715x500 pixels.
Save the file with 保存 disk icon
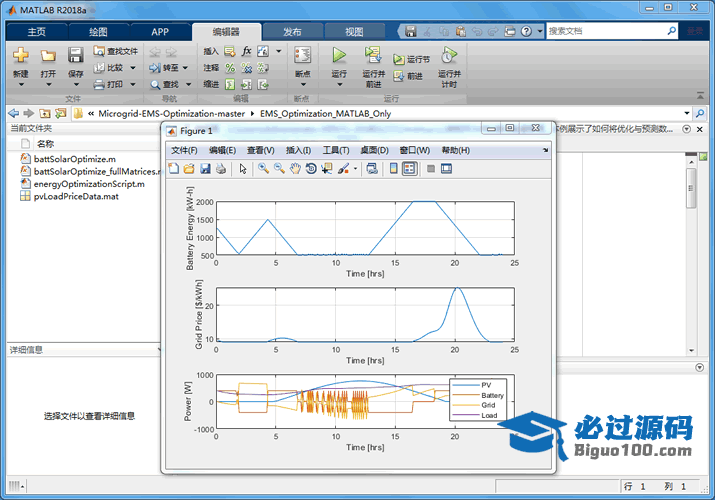[x=75, y=55]
